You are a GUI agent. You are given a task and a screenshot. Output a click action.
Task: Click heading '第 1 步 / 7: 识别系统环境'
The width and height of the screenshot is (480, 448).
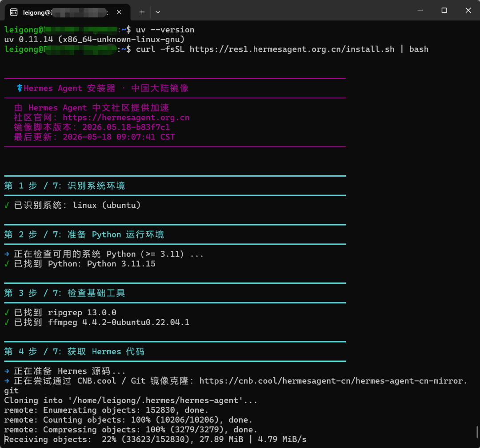(64, 186)
